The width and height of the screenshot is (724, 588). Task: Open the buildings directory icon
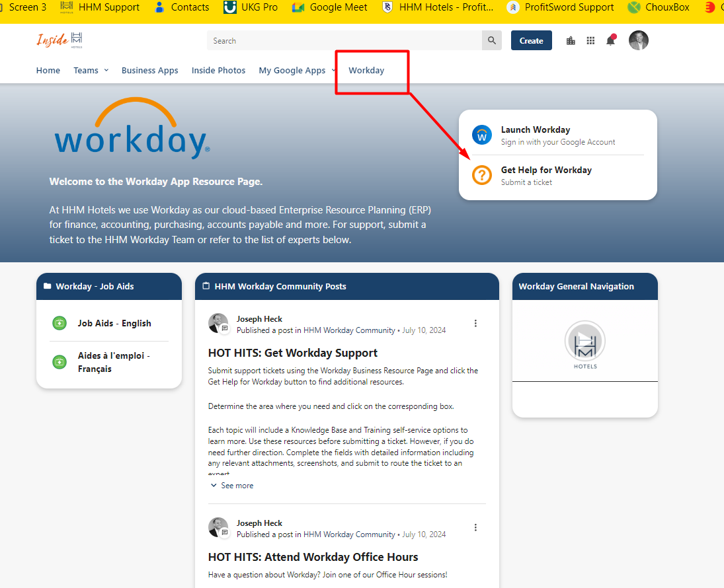point(571,40)
